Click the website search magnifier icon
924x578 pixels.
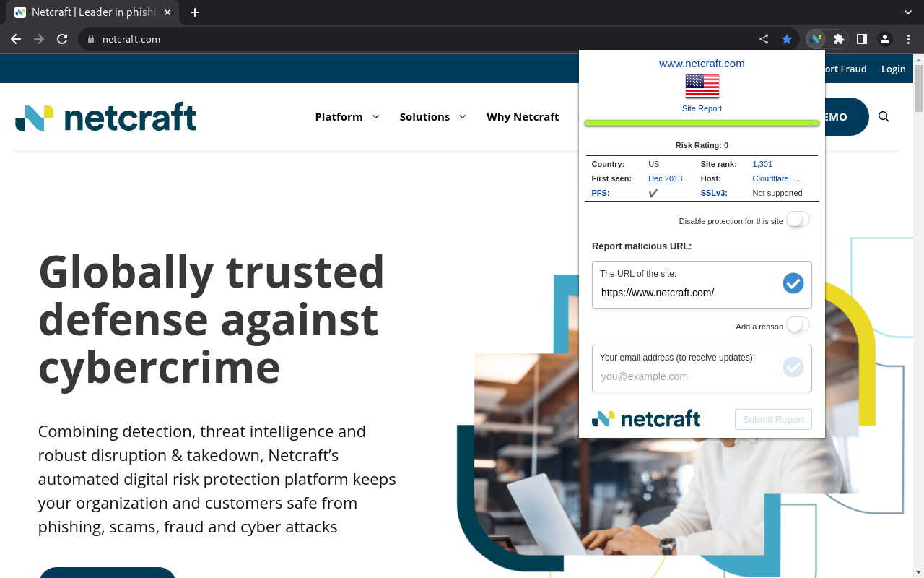[x=884, y=116]
